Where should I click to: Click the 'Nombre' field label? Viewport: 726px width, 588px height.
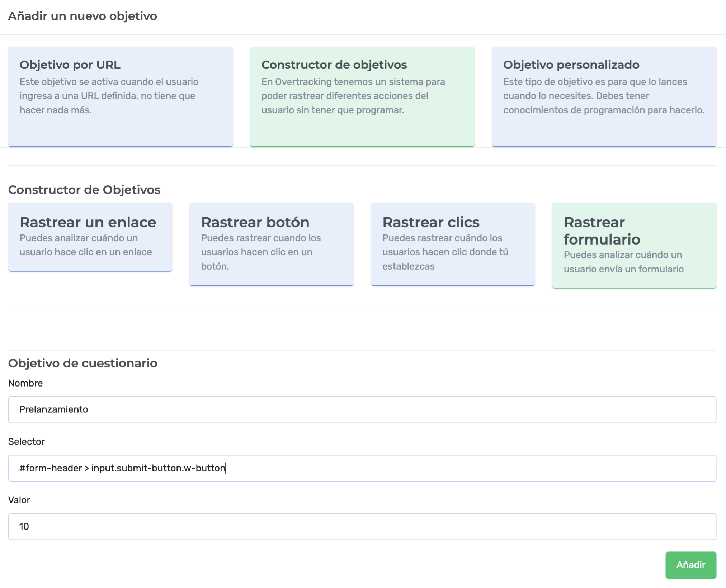(x=25, y=383)
